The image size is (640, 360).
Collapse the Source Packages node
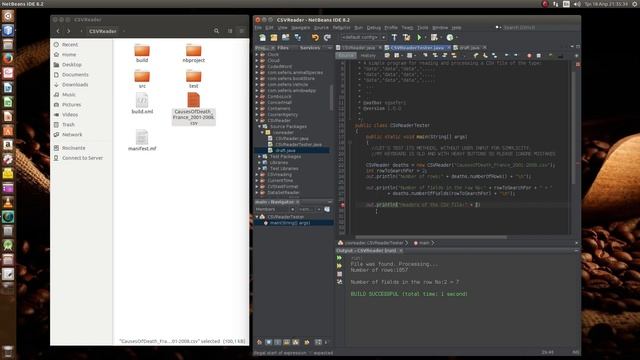260,127
